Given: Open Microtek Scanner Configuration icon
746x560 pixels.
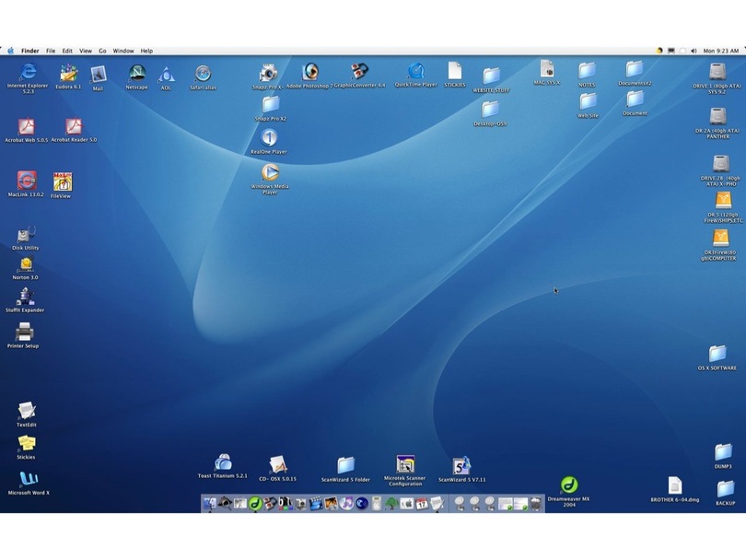Looking at the screenshot, I should [405, 464].
